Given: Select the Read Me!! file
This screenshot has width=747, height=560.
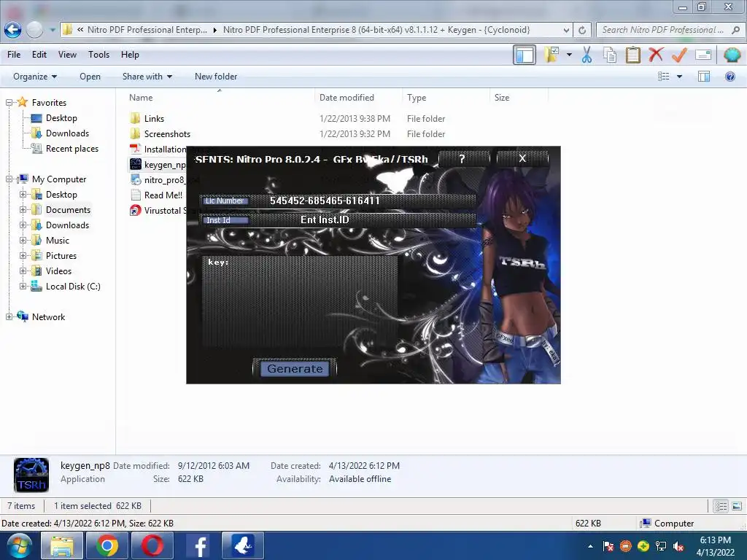Looking at the screenshot, I should coord(163,195).
